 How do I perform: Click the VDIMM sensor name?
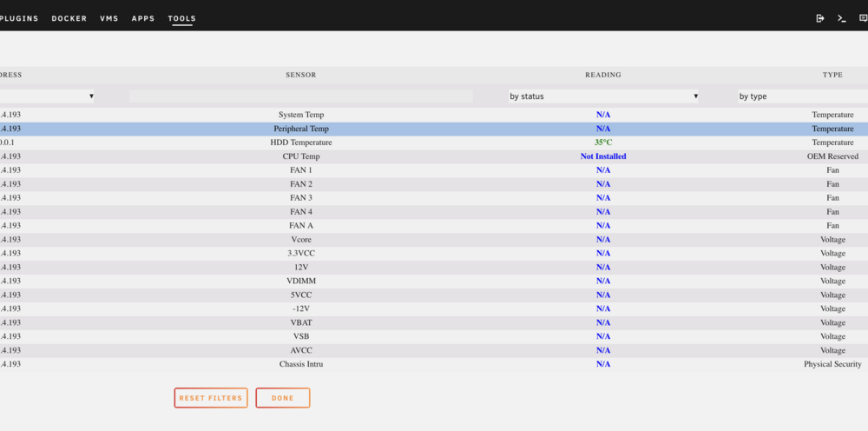point(301,281)
